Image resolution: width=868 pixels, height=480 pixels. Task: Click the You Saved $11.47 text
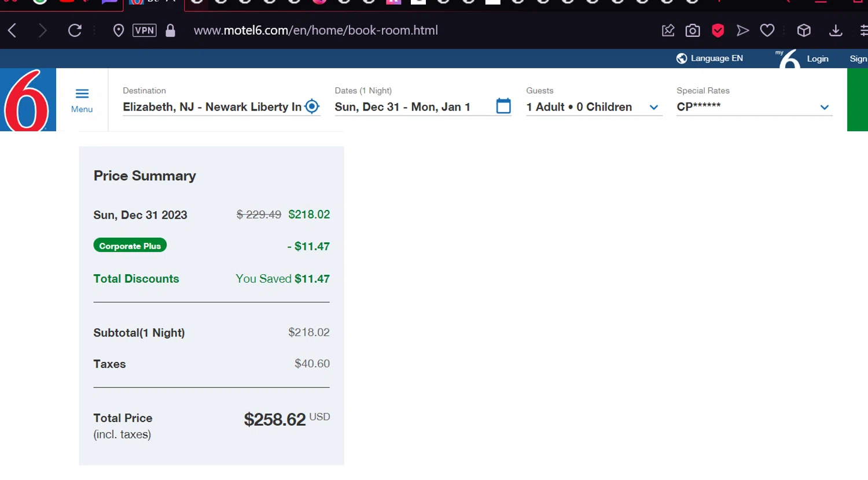282,279
